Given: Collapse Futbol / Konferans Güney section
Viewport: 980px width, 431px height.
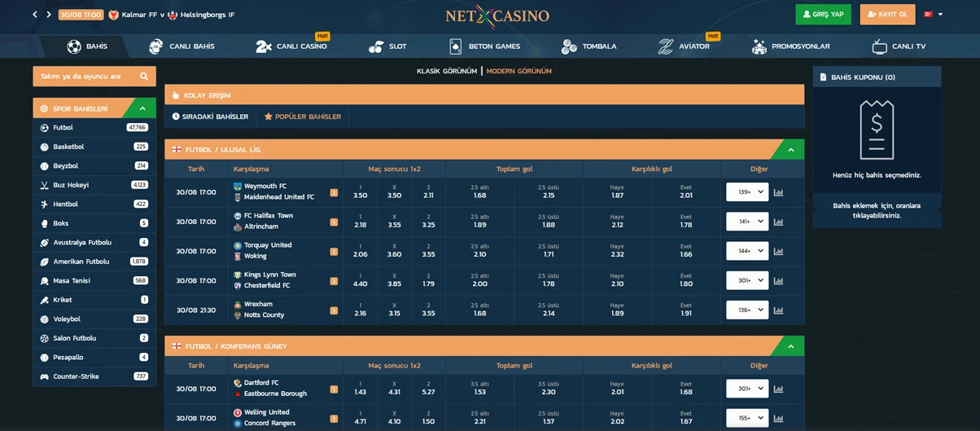Looking at the screenshot, I should 789,346.
